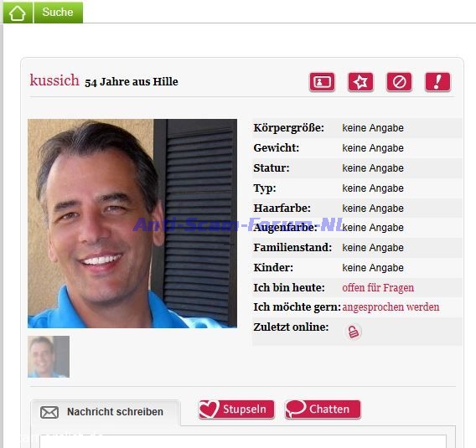This screenshot has height=448, width=476.
Task: Click the '54 Jahre aus Hille' heading
Action: pyautogui.click(x=131, y=81)
